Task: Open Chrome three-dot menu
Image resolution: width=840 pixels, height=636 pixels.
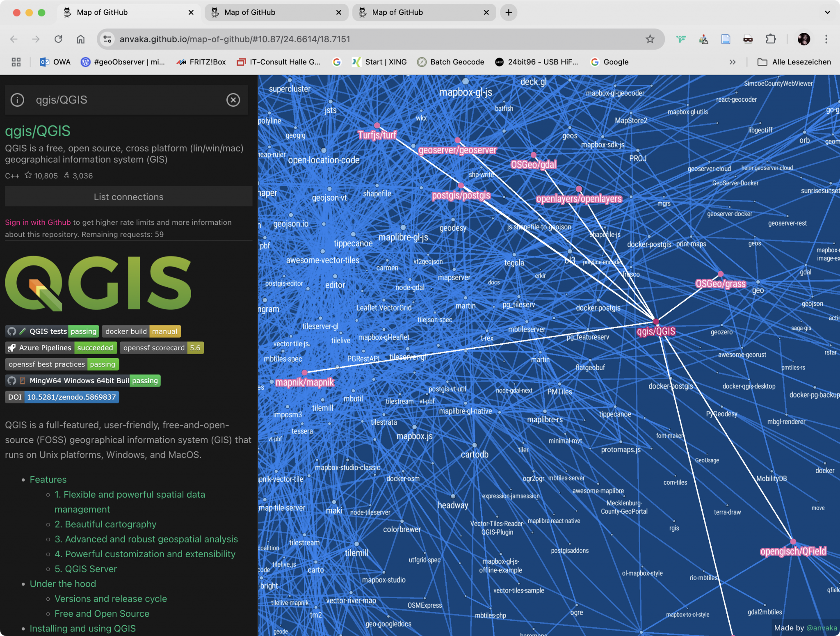Action: pyautogui.click(x=826, y=39)
